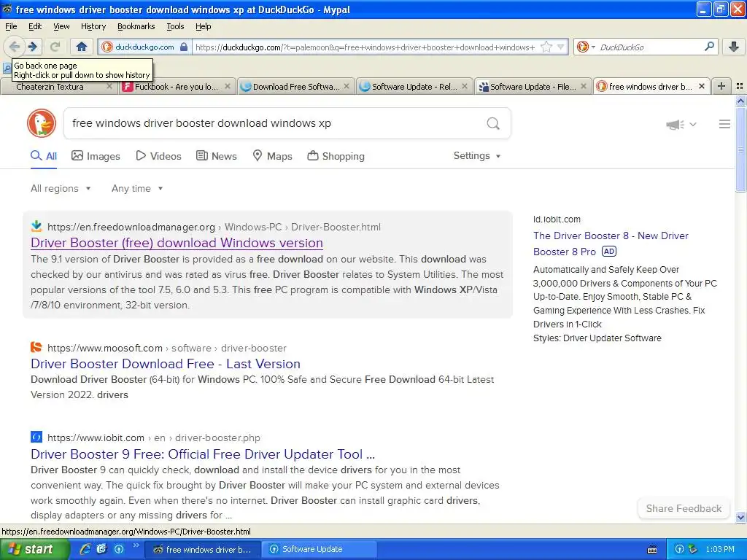
Task: Go back one page with Back arrow
Action: [15, 47]
